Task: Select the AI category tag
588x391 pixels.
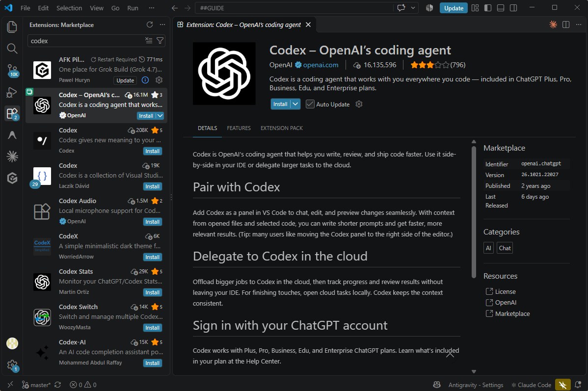Action: [488, 248]
